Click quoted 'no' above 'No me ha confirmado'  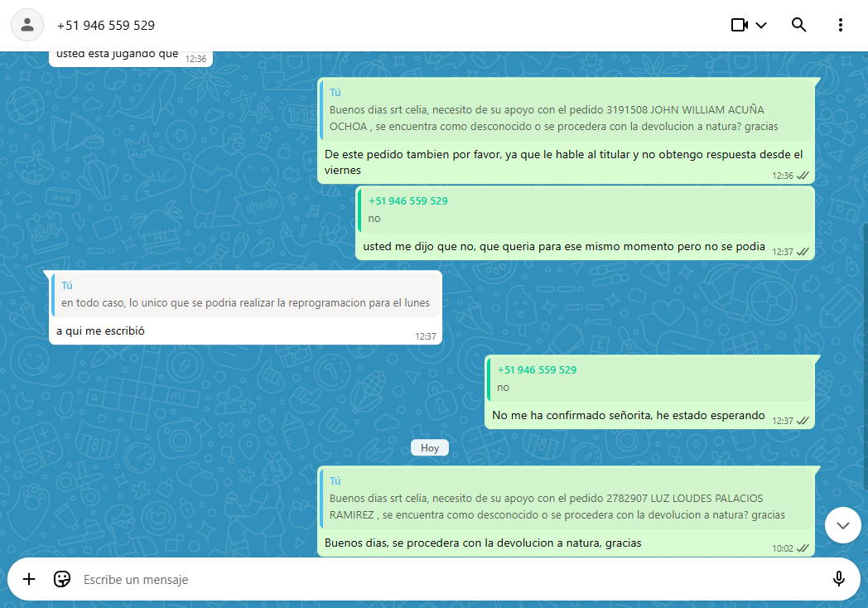pyautogui.click(x=649, y=379)
